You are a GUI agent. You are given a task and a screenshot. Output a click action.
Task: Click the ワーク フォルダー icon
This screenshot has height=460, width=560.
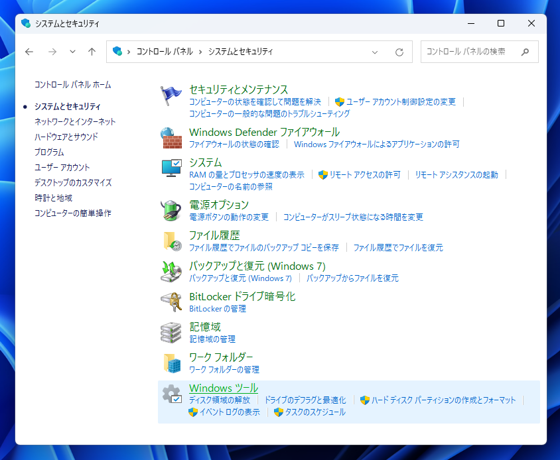[172, 363]
